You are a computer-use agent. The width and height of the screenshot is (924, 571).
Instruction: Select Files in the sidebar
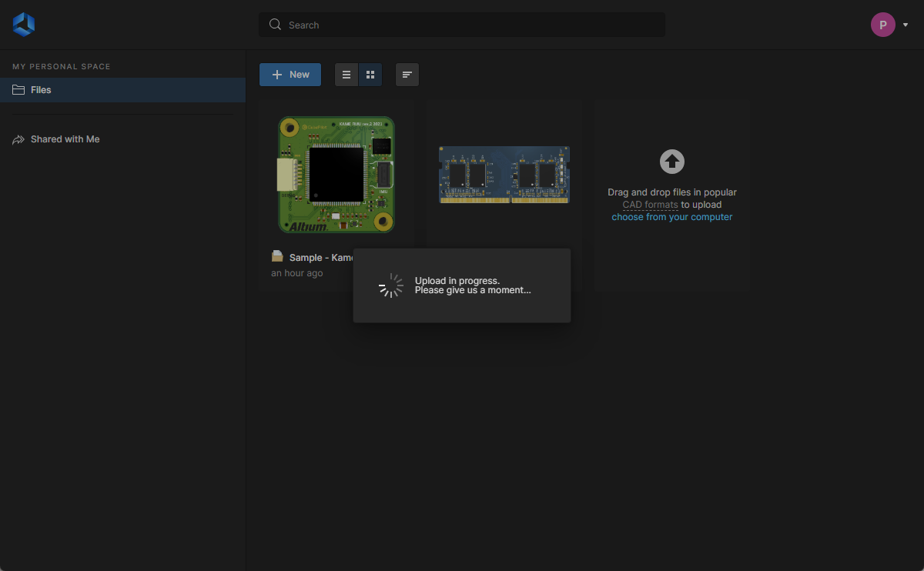click(x=122, y=90)
